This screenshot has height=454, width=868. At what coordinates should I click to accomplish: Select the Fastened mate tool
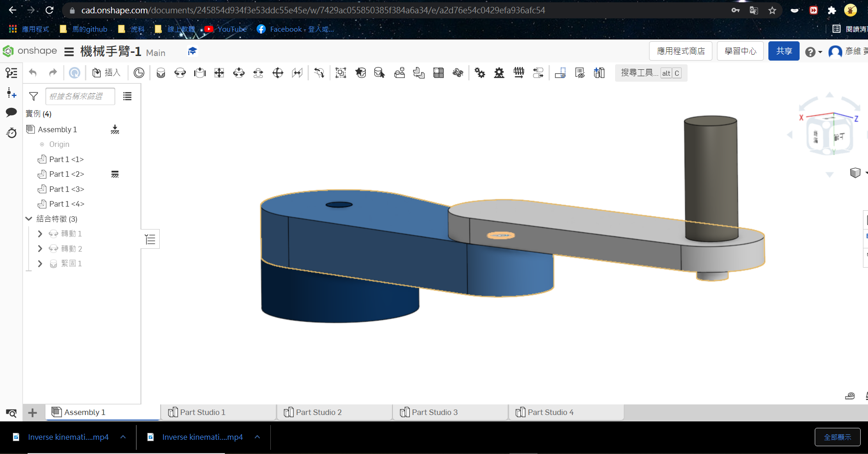point(161,73)
